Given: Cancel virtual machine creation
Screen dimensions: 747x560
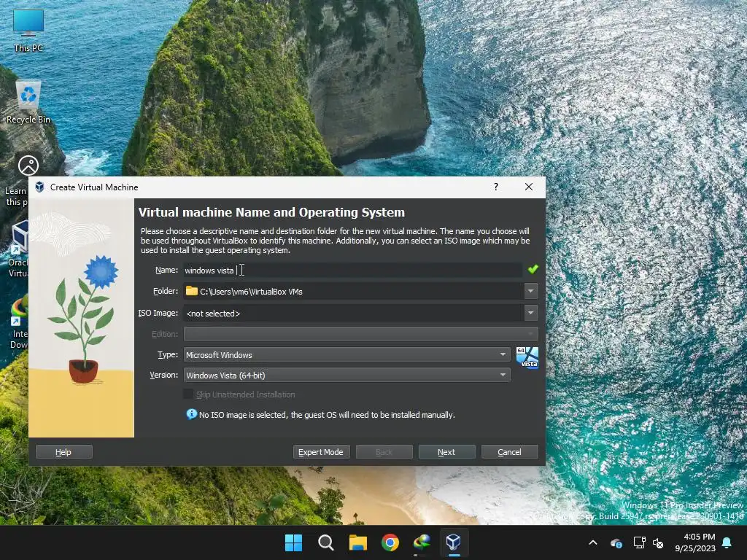Looking at the screenshot, I should [510, 452].
